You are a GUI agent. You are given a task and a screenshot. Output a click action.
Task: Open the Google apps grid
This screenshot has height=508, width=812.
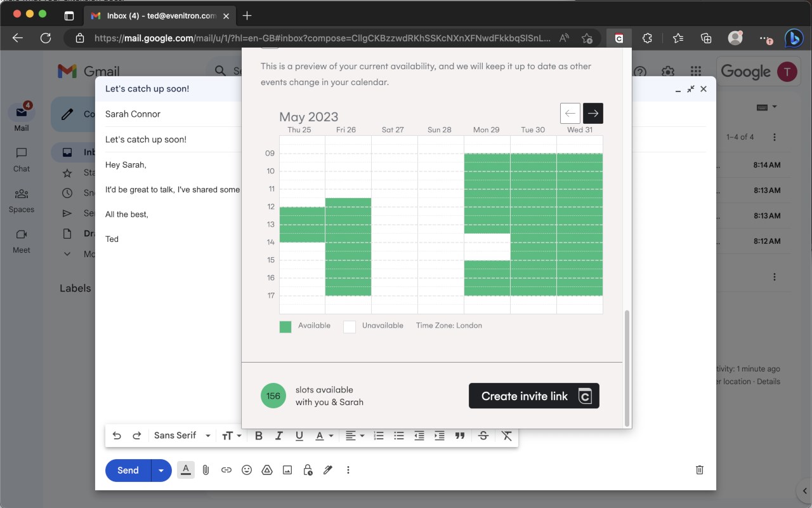click(x=696, y=72)
